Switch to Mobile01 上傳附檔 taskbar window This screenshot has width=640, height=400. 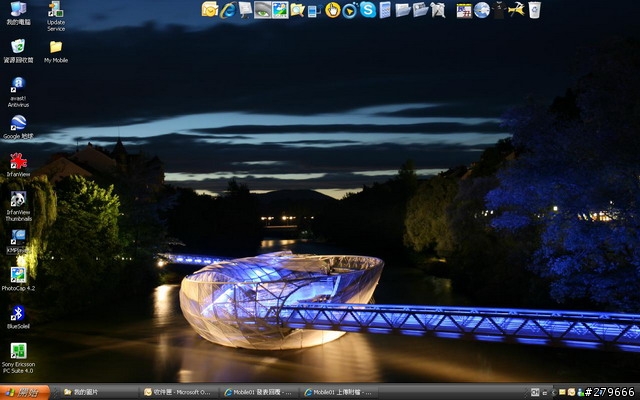click(339, 392)
